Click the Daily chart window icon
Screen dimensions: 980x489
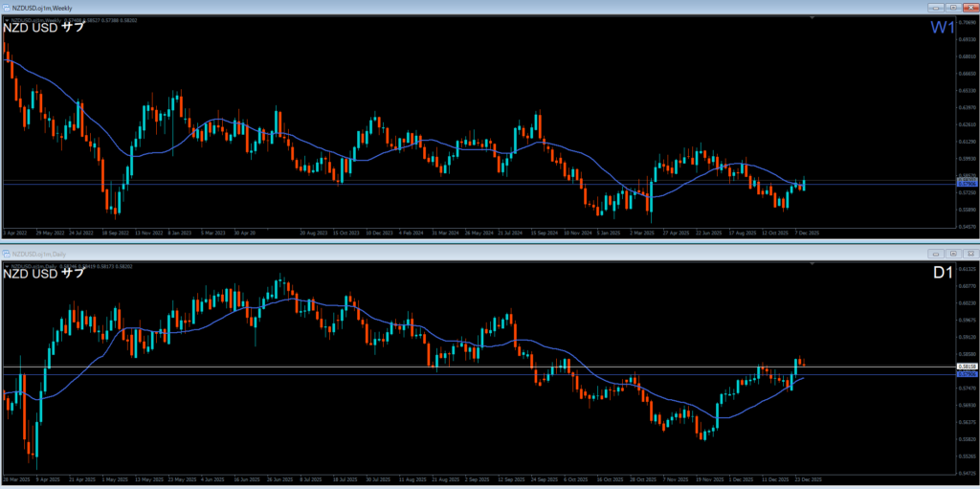6,254
